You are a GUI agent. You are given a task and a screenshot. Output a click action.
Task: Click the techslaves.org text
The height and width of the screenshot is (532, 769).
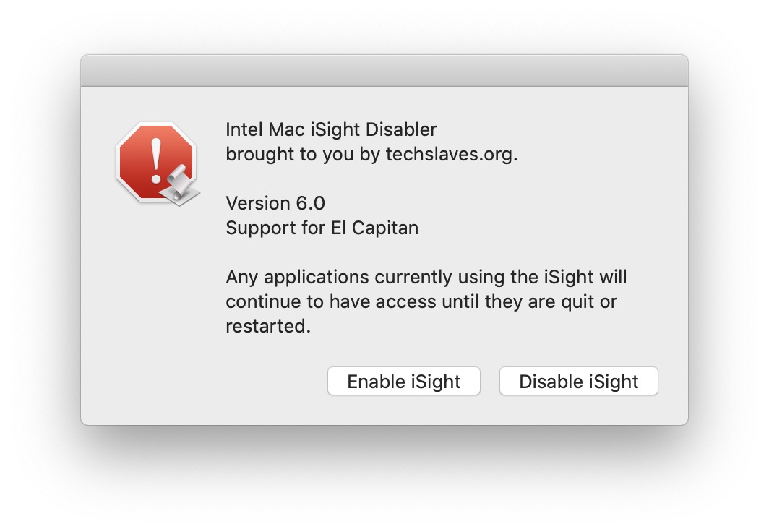452,155
